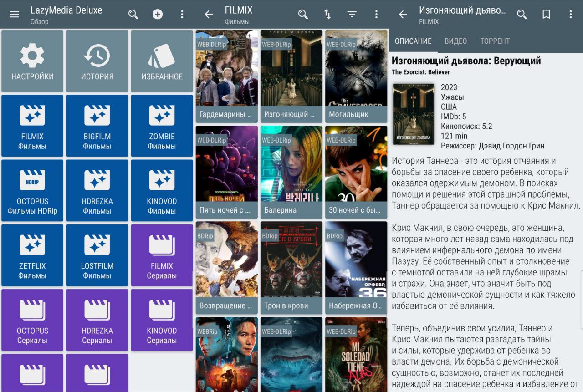Tap the Кинопоиск: 5.2 rating
Screen dimensions: 583x392
tap(466, 126)
